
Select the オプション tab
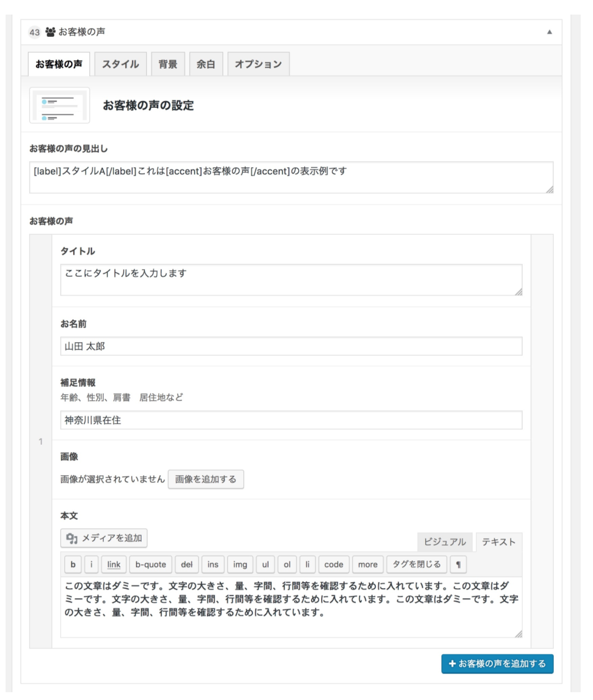[258, 64]
